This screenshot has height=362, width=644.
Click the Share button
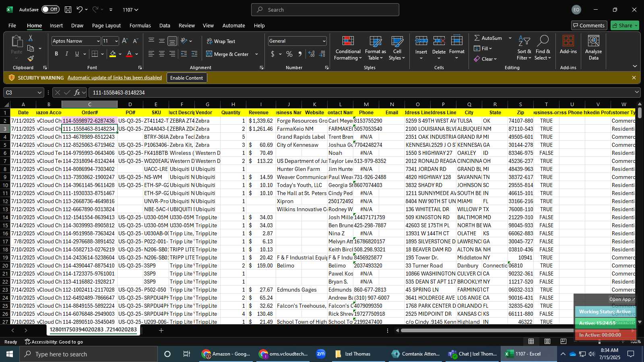coord(625,25)
